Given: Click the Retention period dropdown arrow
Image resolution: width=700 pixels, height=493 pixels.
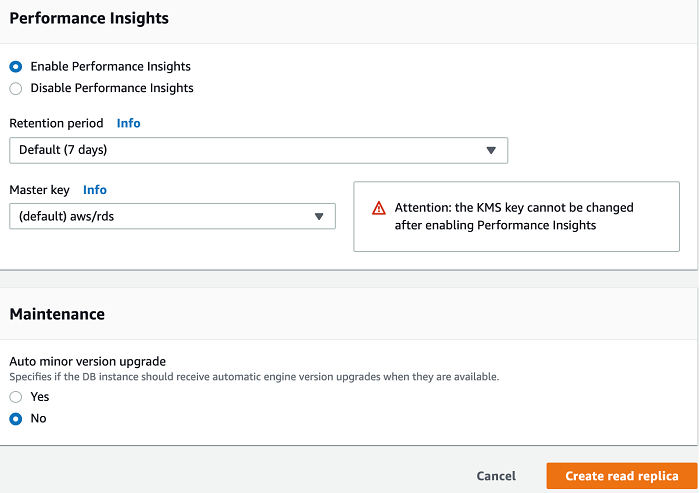Looking at the screenshot, I should pyautogui.click(x=491, y=150).
